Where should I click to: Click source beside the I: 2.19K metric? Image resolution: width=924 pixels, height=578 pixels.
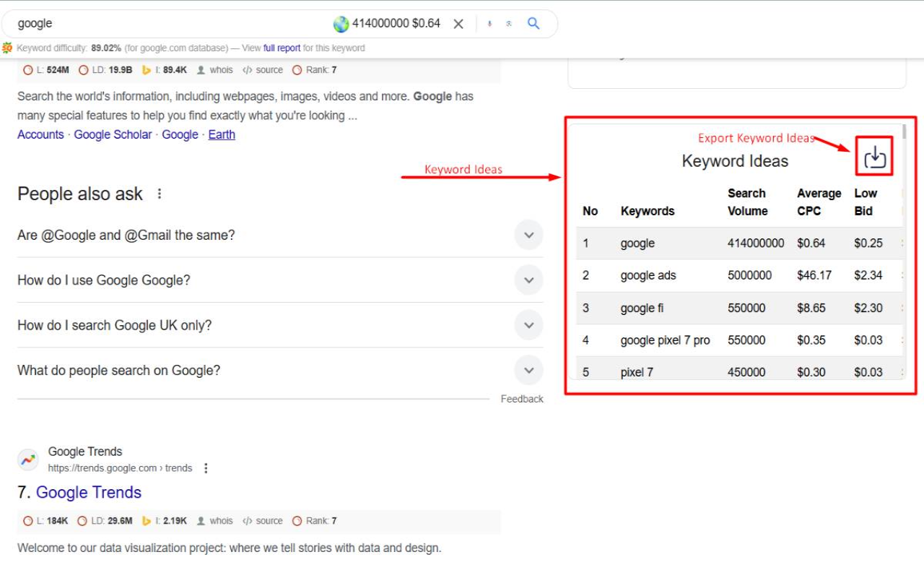click(x=263, y=521)
